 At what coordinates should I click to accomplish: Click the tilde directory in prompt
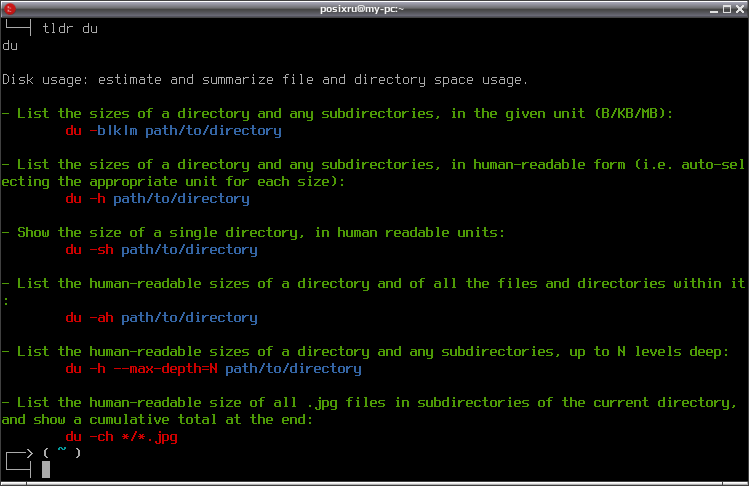coord(62,450)
